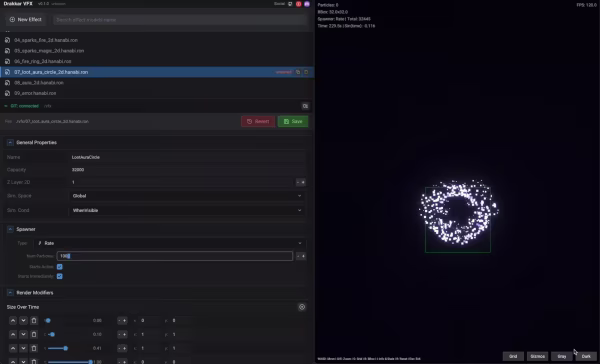Duplicate the 07_loot_aura_circle effect via copy icon
Image resolution: width=600 pixels, height=364 pixels.
[298, 72]
